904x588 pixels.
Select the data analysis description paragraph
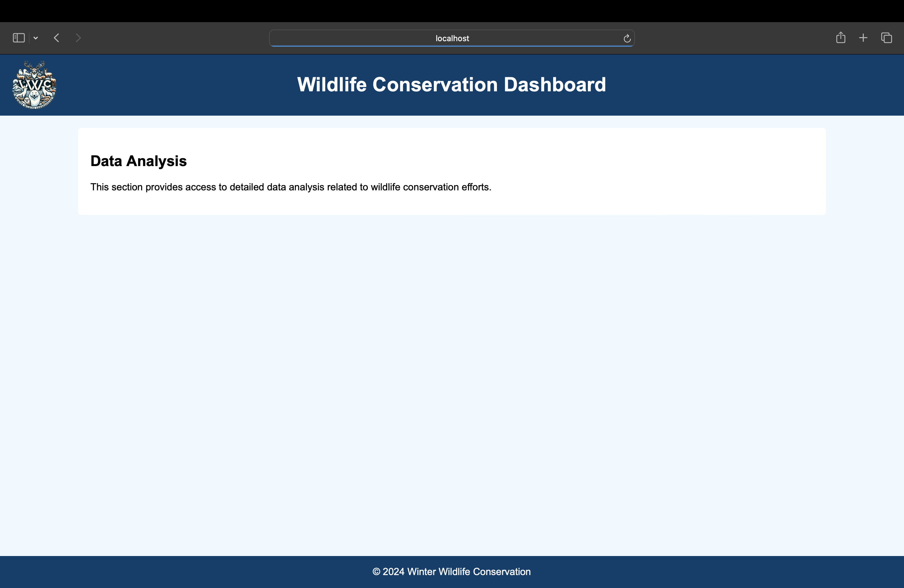[291, 187]
